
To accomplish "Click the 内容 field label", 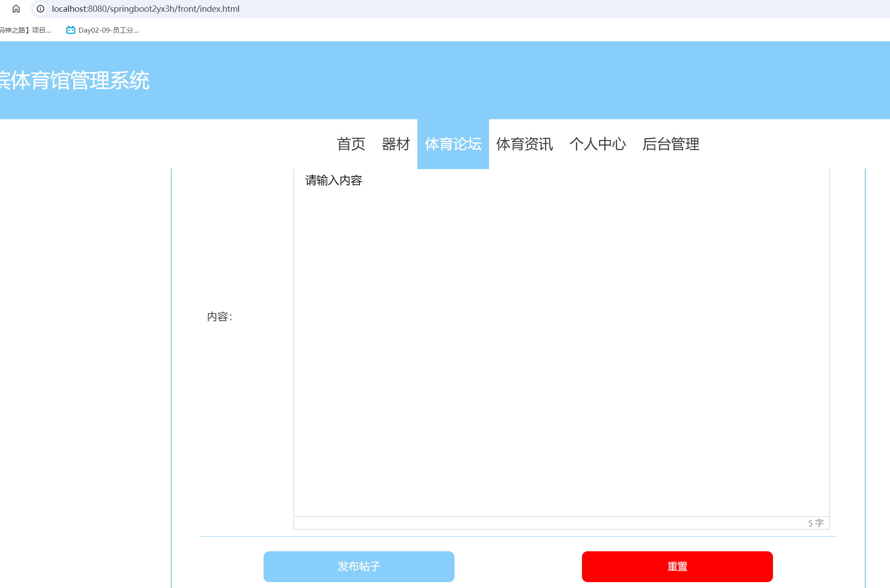I will pos(220,316).
